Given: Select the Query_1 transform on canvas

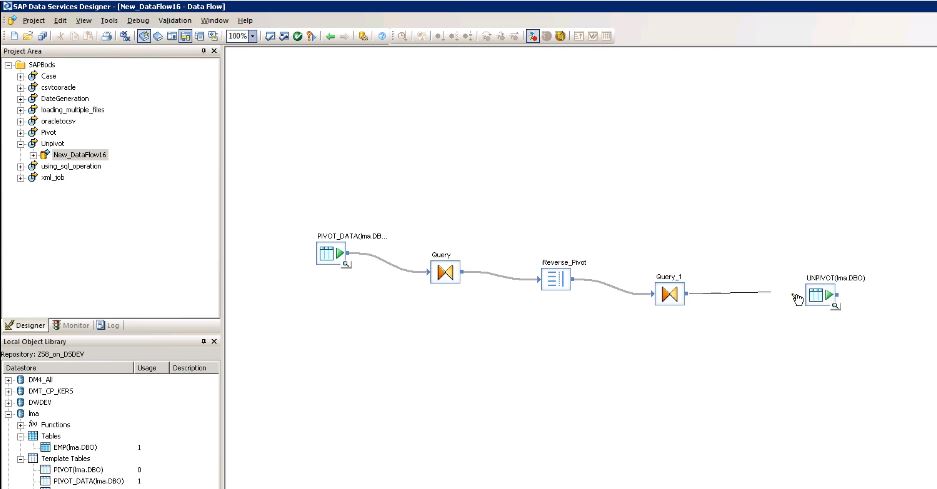Looking at the screenshot, I should pyautogui.click(x=670, y=294).
